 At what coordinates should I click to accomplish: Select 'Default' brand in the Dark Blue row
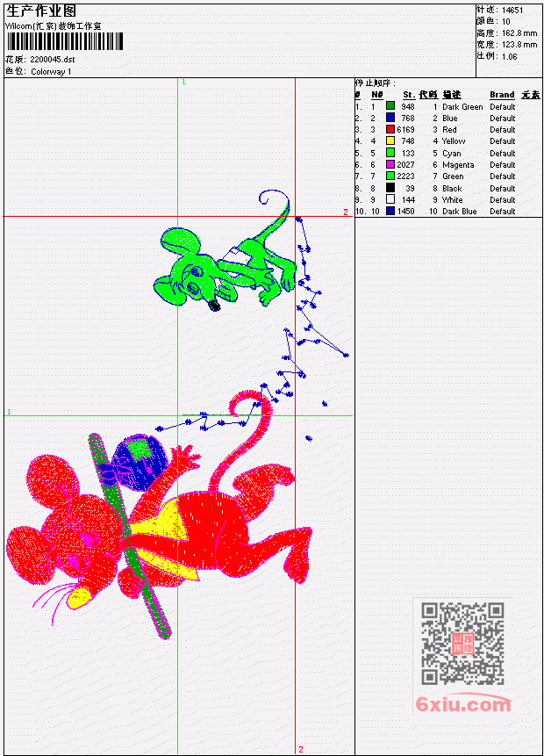[503, 212]
